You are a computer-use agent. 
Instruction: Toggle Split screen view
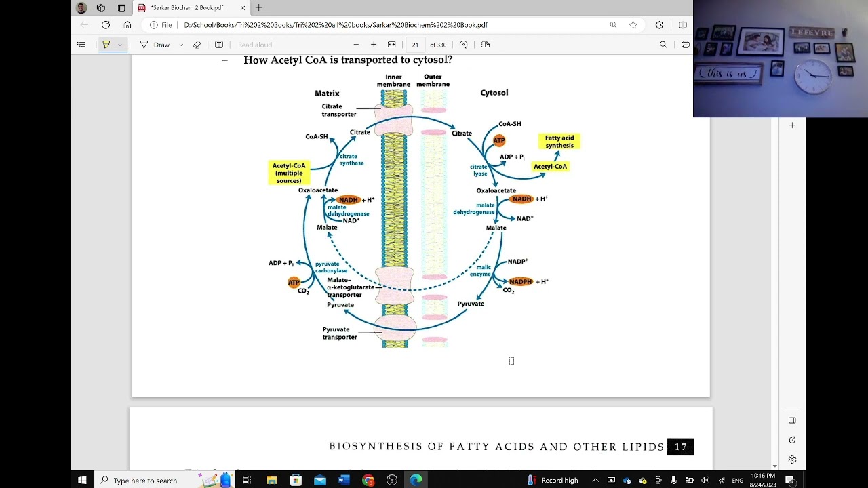(683, 25)
